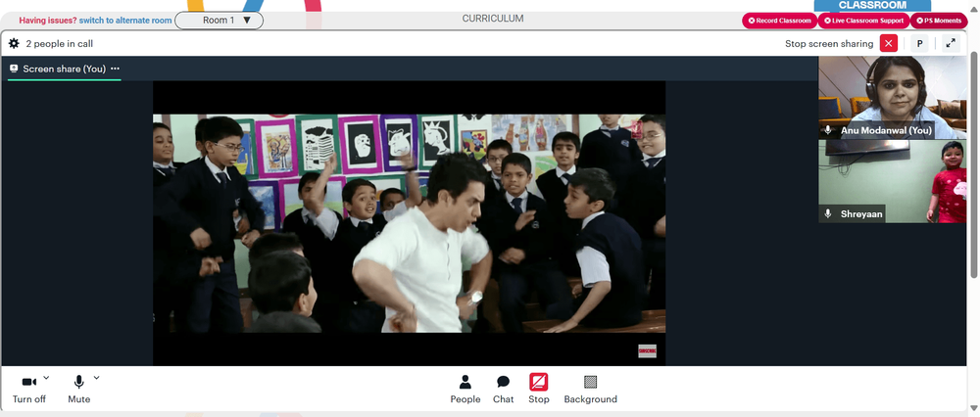Enter fullscreen with expand arrows icon

[x=951, y=43]
